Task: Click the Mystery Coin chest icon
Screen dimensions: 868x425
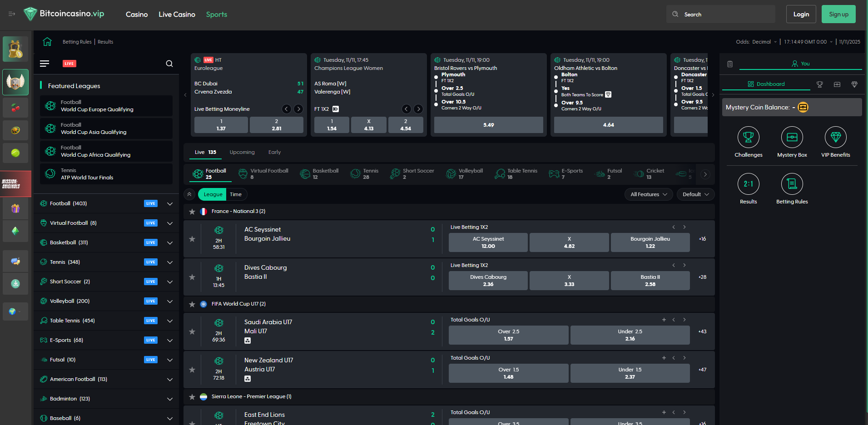Action: click(x=803, y=107)
